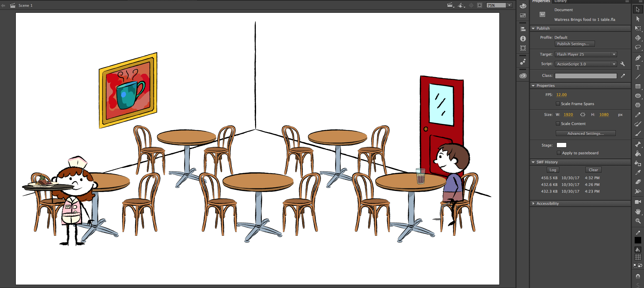Toggle Apply to pasteboard checkbox
Viewport: 644px width, 288px height.
tap(559, 153)
